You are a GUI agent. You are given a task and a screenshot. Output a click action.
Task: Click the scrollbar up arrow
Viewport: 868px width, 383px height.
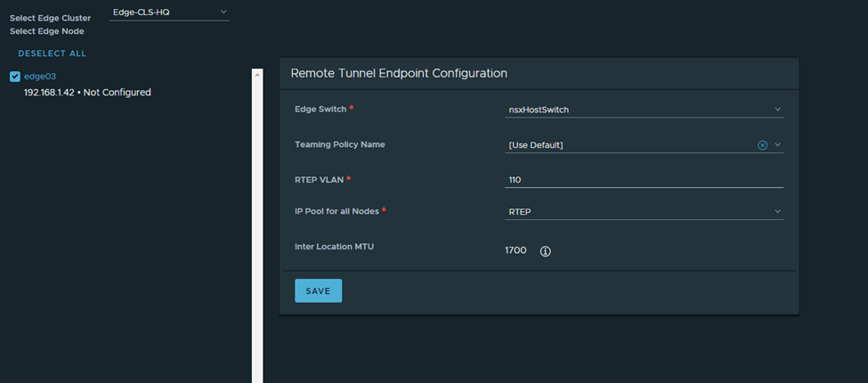(x=257, y=75)
